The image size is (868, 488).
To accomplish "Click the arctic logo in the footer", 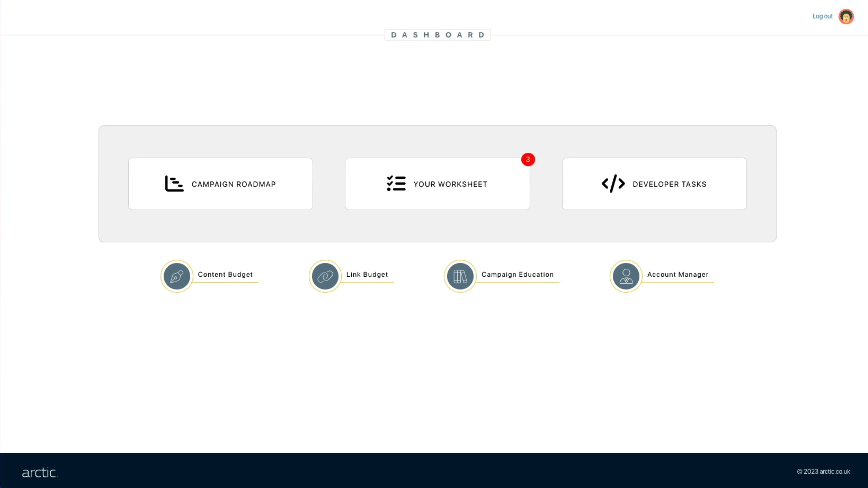I will coord(40,472).
